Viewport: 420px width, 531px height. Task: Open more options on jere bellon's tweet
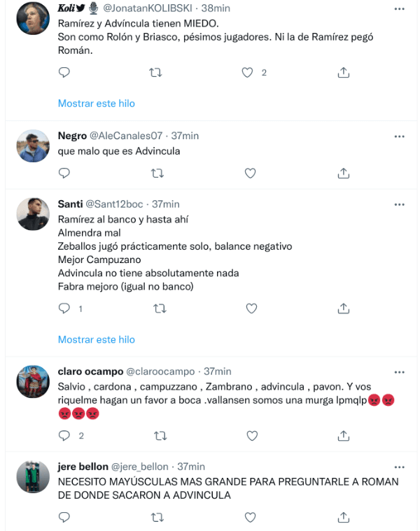pyautogui.click(x=399, y=467)
